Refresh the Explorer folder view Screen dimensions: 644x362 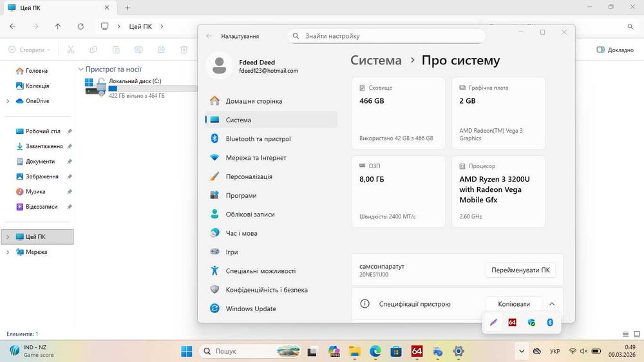tap(80, 26)
